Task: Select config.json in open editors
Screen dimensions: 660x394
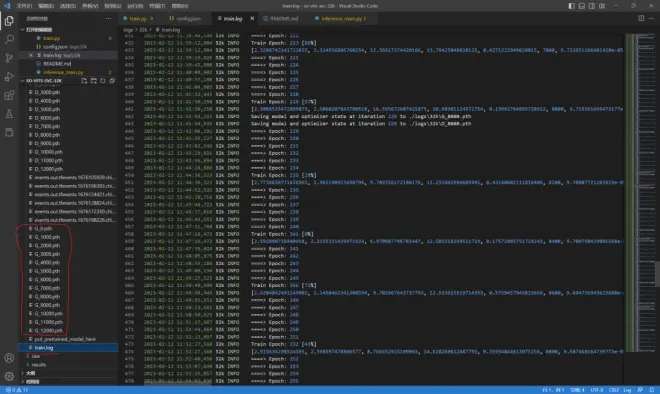Action: point(69,47)
